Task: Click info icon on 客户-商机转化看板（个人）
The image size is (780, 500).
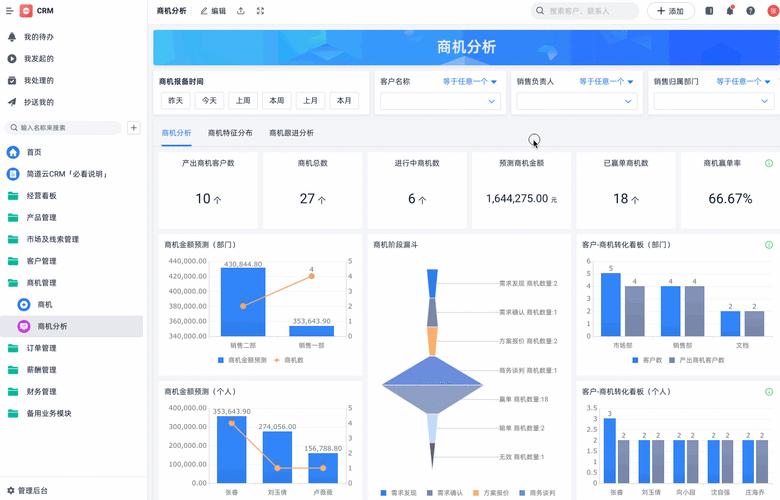Action: point(769,392)
